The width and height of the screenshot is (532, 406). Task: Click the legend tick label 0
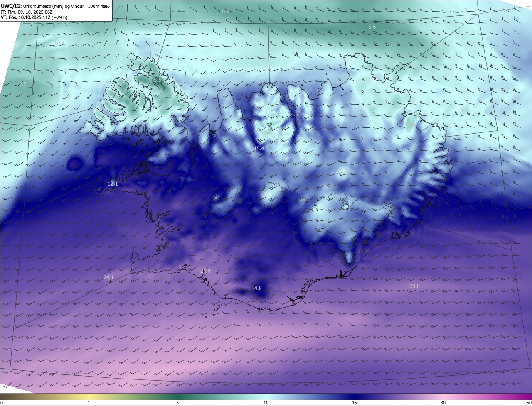coord(2,403)
